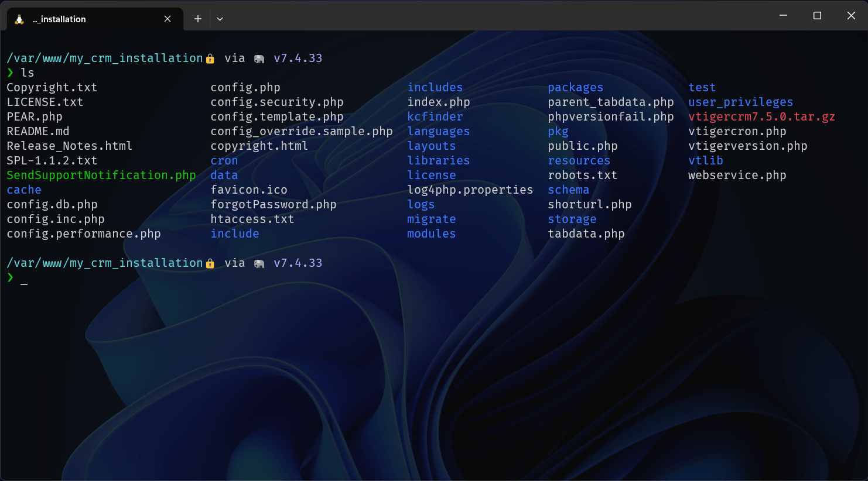This screenshot has width=868, height=481.
Task: Expand the modules directory entry
Action: (x=431, y=233)
